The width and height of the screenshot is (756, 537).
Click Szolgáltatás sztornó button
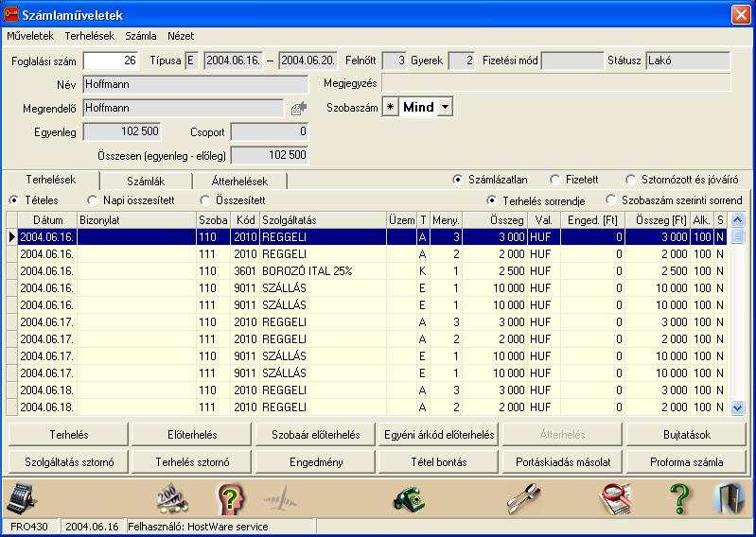(x=69, y=462)
